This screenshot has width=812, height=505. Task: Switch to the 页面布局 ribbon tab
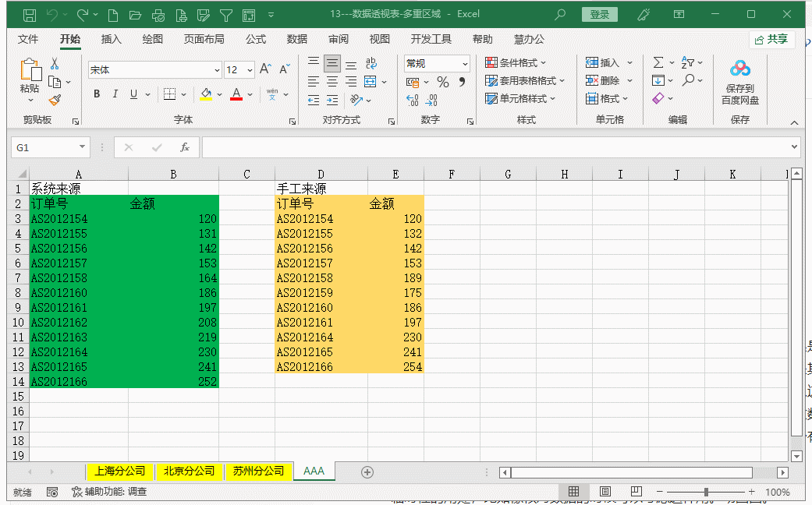pos(204,39)
